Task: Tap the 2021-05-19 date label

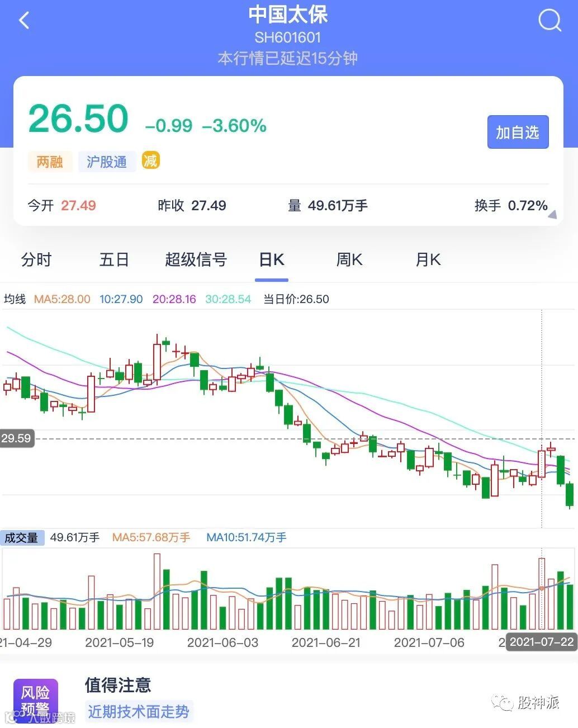Action: pos(119,642)
